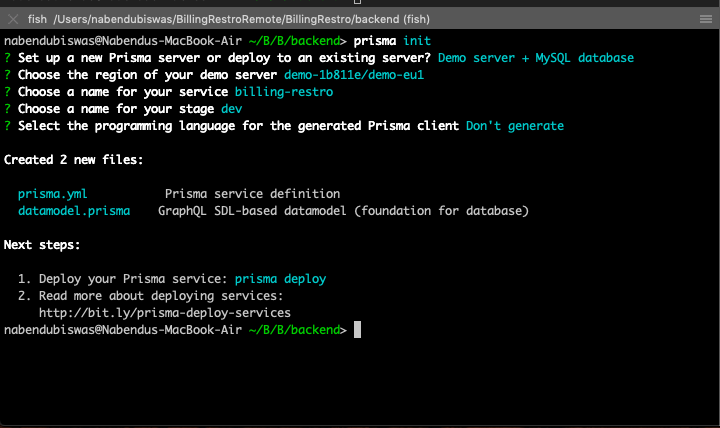Click the 'datamodel.prisma' file name

click(x=74, y=211)
